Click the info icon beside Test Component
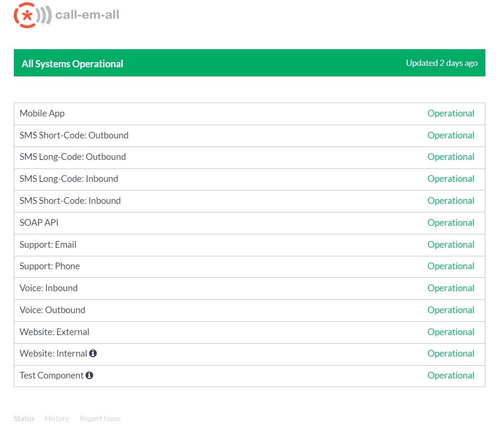Viewport: 504px width, 432px height. click(x=89, y=376)
